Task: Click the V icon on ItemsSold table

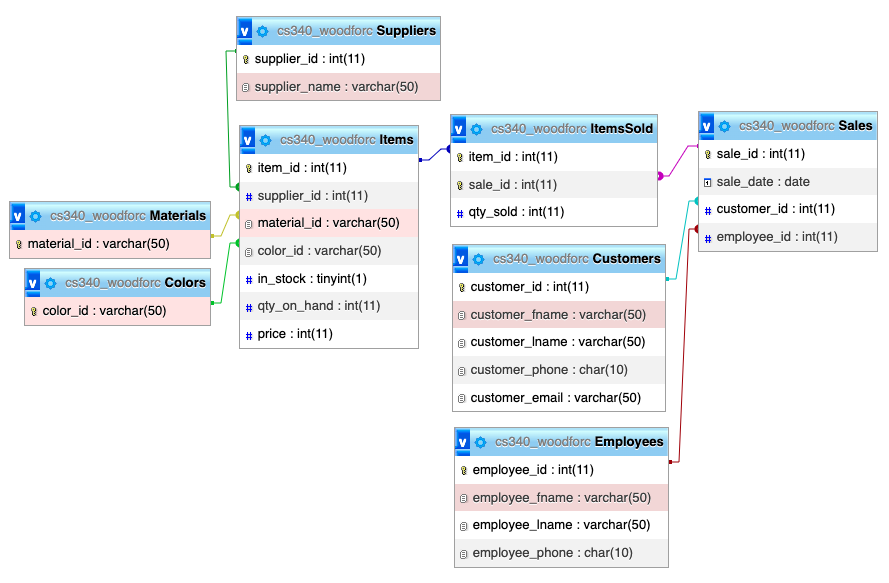Action: (457, 128)
